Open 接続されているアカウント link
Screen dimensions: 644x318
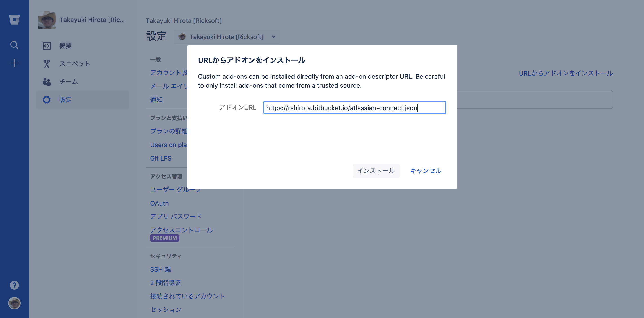point(187,296)
